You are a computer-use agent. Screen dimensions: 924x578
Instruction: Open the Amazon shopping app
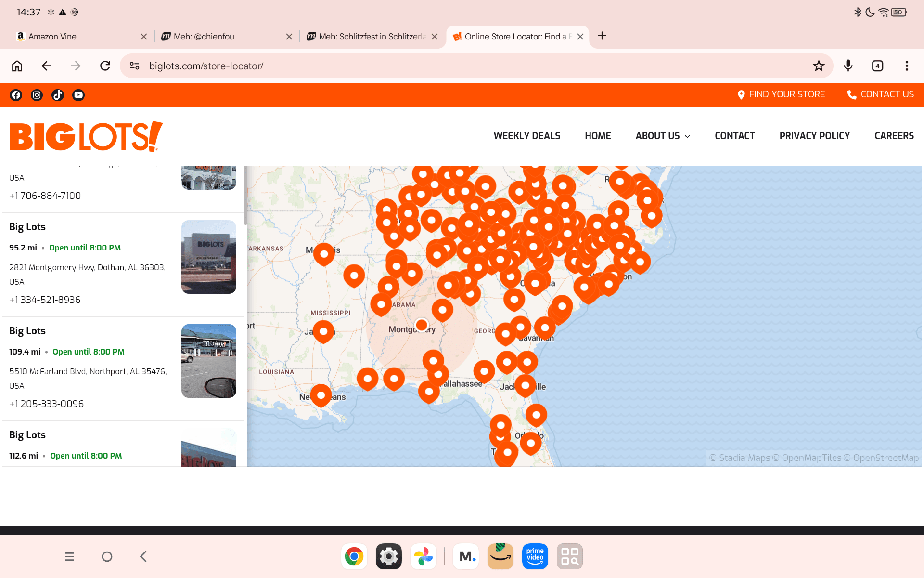[500, 556]
